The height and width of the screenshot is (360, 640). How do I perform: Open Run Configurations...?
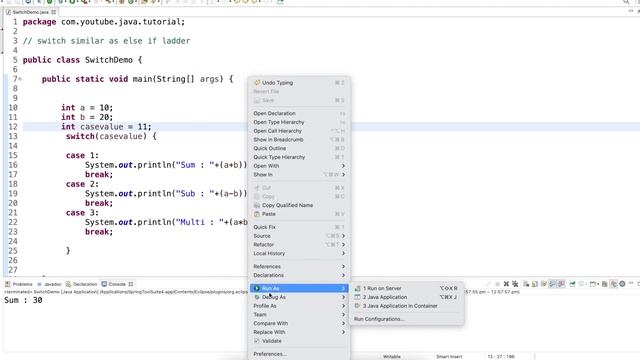point(406,319)
